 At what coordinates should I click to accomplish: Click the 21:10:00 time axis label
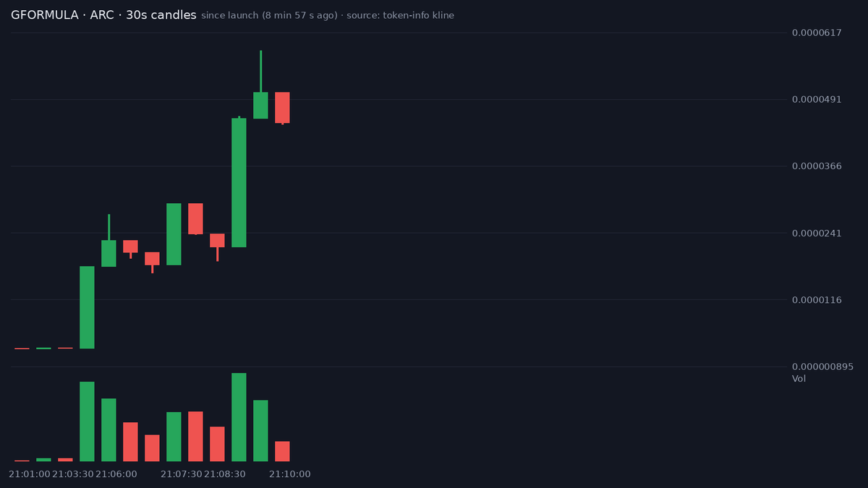(x=290, y=474)
